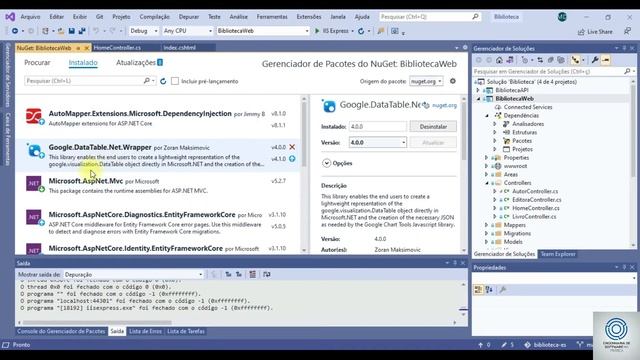The height and width of the screenshot is (360, 640).
Task: Expand the Pacotes tree node
Action: (495, 141)
